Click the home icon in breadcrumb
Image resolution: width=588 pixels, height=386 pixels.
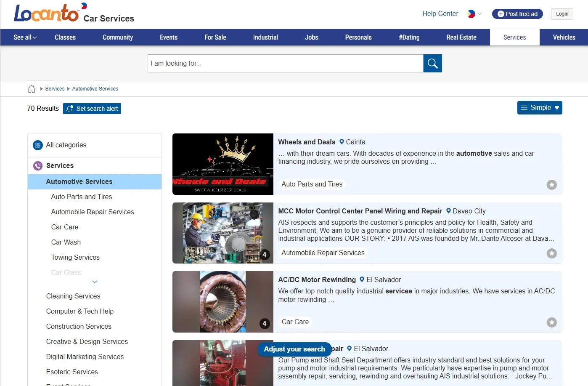tap(32, 89)
